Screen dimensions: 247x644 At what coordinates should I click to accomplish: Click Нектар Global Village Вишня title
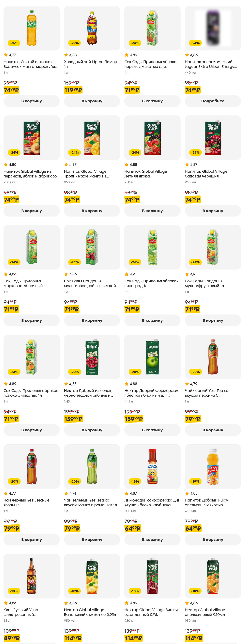coord(151,612)
